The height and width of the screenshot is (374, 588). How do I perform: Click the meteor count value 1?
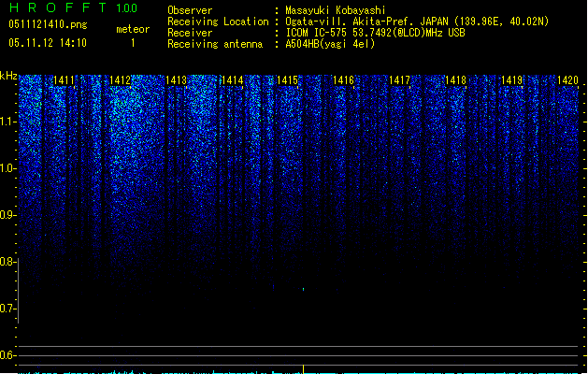pyautogui.click(x=133, y=43)
